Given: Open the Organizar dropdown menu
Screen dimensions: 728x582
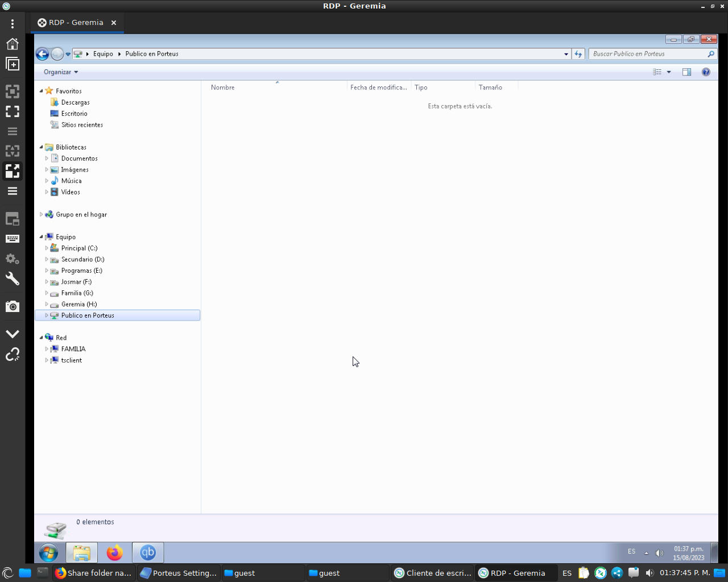Looking at the screenshot, I should [60, 72].
